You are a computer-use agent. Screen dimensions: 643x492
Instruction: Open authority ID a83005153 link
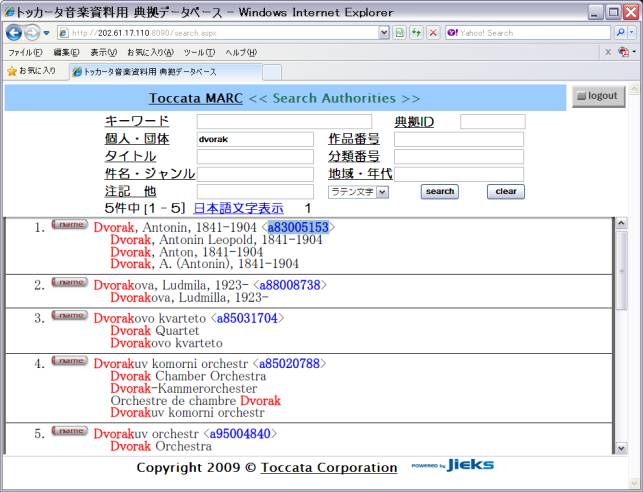point(298,227)
